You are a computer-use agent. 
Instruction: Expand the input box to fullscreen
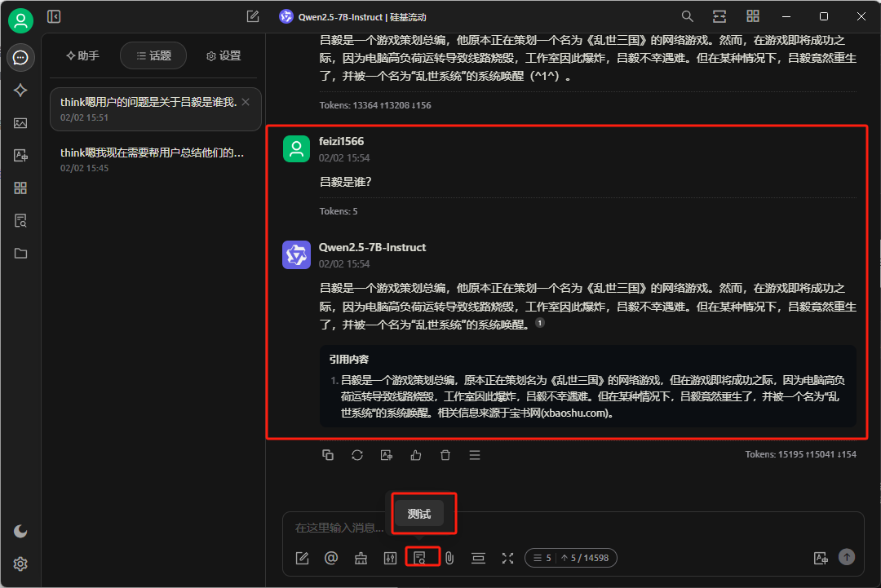(507, 558)
